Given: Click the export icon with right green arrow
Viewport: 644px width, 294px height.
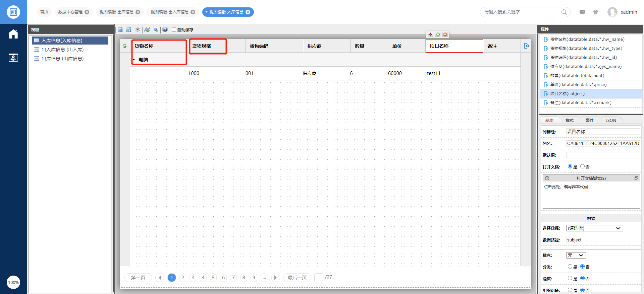Looking at the screenshot, I should 147,30.
